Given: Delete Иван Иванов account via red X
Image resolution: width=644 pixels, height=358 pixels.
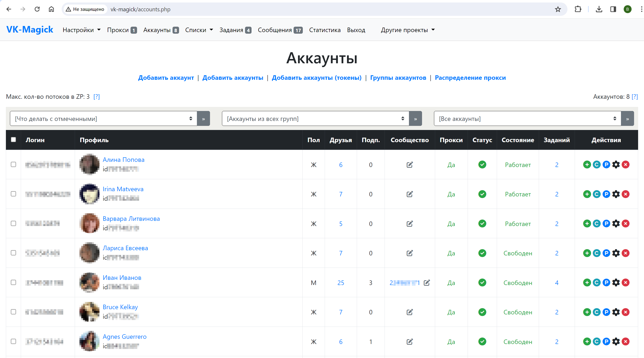Looking at the screenshot, I should click(x=625, y=283).
